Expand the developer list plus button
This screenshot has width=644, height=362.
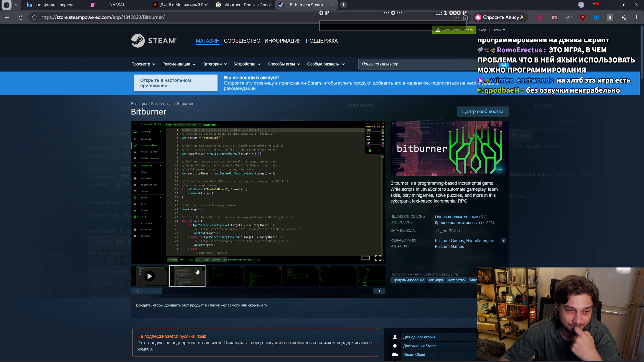(x=504, y=240)
